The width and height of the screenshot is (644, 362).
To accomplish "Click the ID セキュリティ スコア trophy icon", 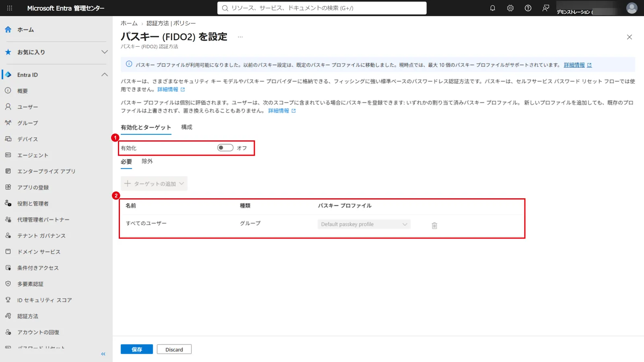I will 8,300.
